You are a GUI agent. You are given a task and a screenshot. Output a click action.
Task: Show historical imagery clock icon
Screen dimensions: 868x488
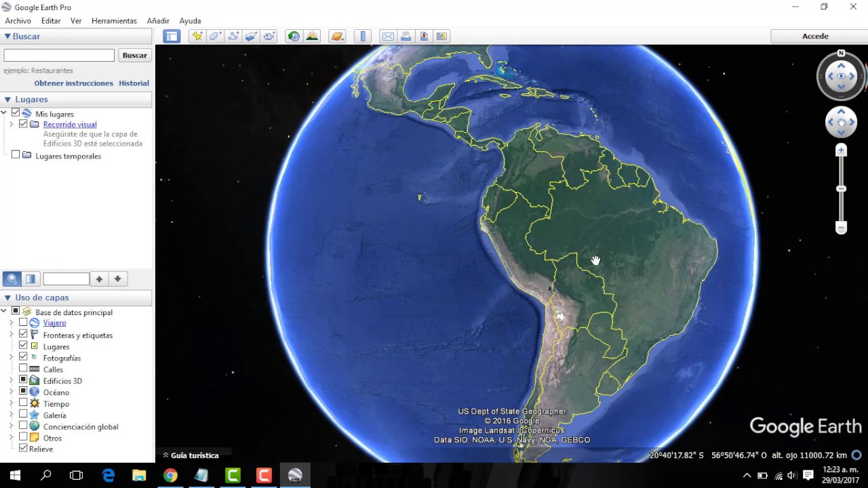coord(294,37)
